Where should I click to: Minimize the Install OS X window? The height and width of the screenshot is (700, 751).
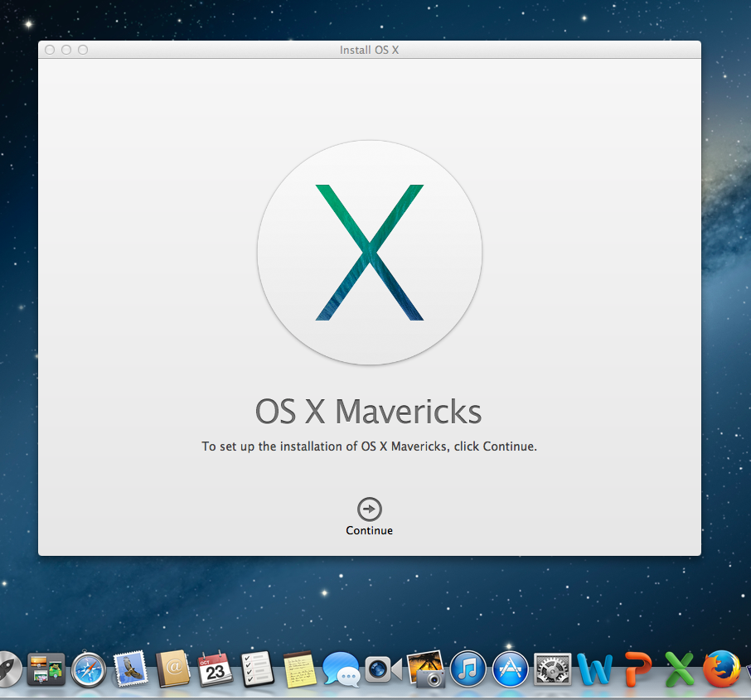pyautogui.click(x=66, y=50)
